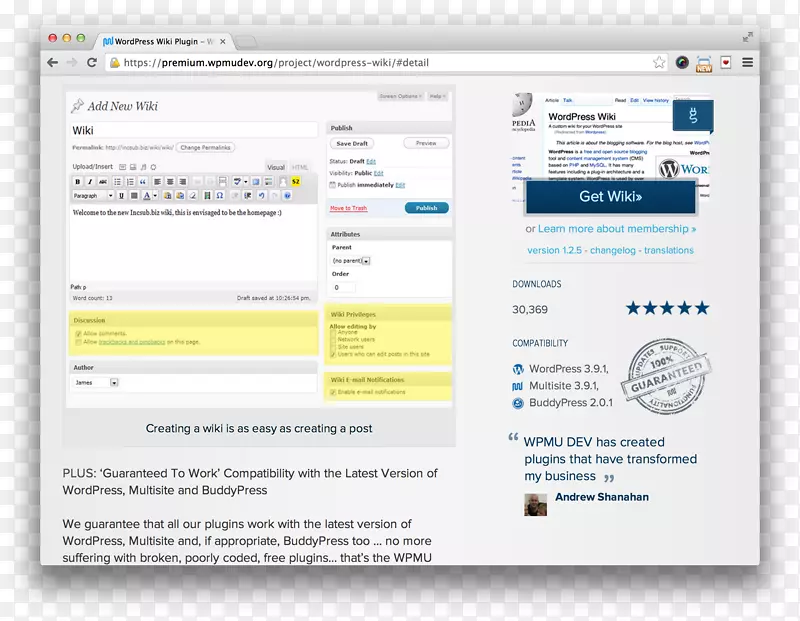This screenshot has height=621, width=800.
Task: Click the Change Permalinks button
Action: (x=206, y=147)
